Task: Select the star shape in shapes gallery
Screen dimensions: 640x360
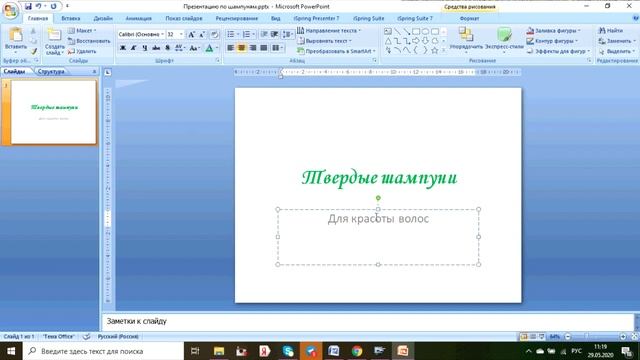Action: point(435,50)
